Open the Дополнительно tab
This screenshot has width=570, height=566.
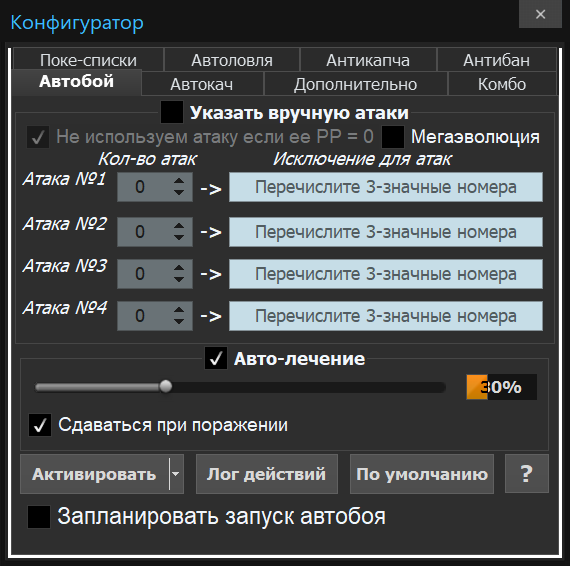click(356, 84)
